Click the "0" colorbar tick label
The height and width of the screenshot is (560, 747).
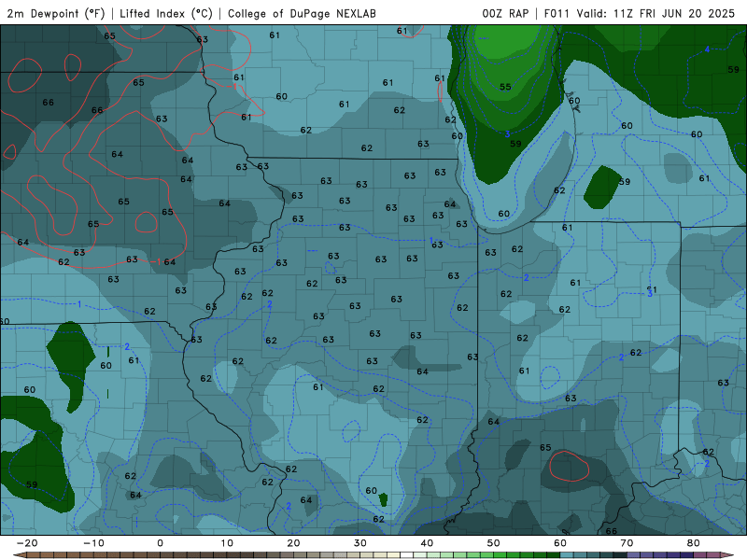160,543
